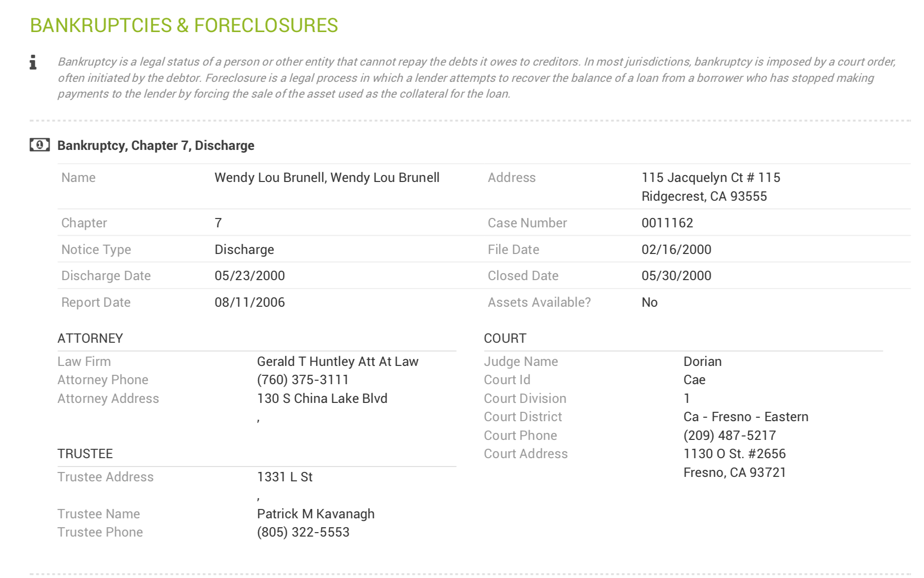Click the info icon beside bankruptcy description
This screenshot has width=924, height=578.
33,63
